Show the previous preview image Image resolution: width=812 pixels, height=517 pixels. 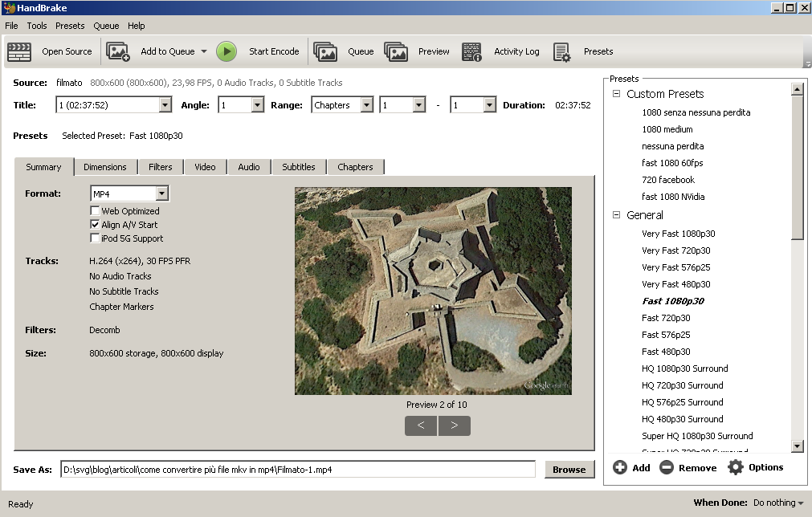click(x=421, y=425)
